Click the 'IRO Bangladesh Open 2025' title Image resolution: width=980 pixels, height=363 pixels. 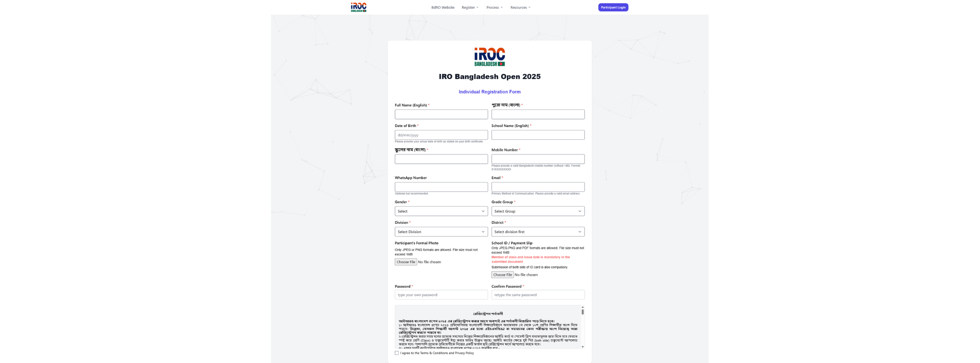490,77
